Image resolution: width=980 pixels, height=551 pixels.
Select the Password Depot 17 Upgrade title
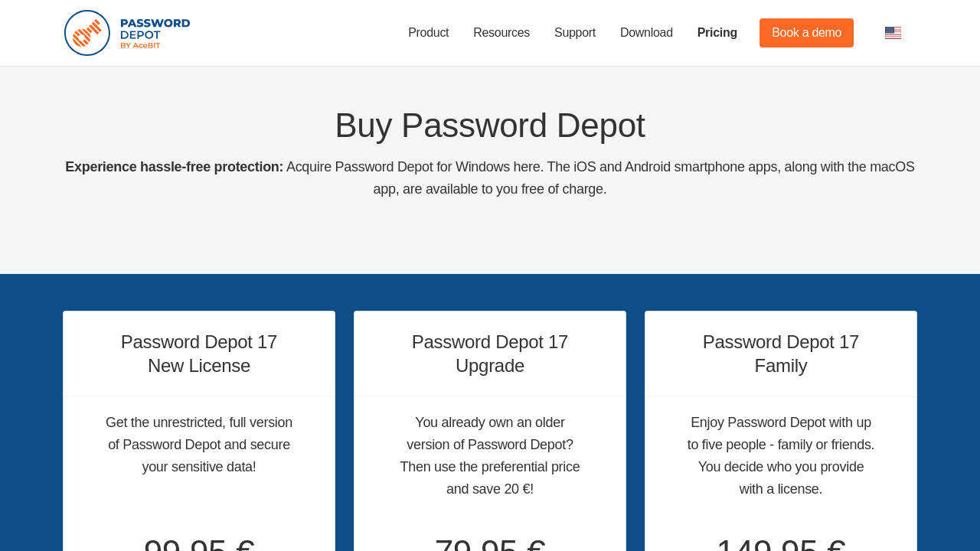490,354
